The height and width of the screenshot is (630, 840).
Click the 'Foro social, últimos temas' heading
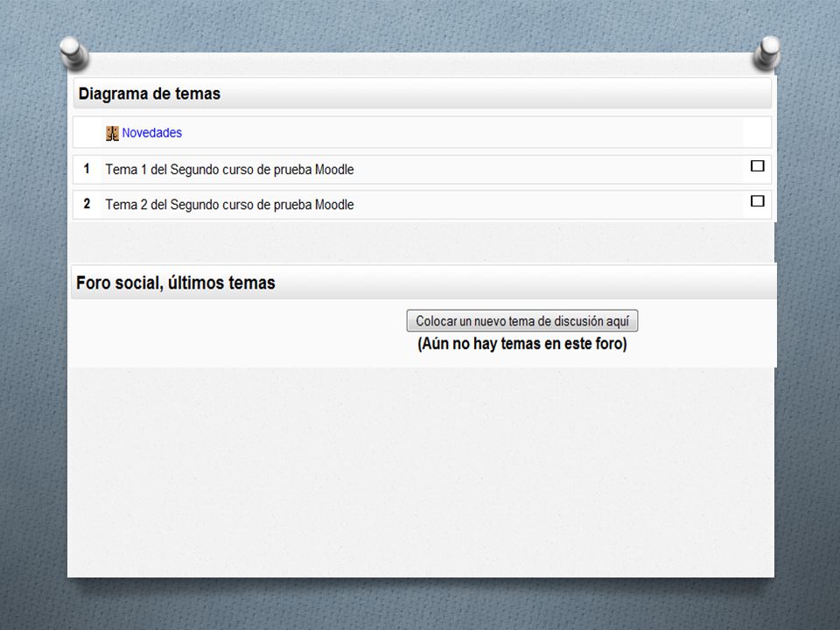point(176,283)
